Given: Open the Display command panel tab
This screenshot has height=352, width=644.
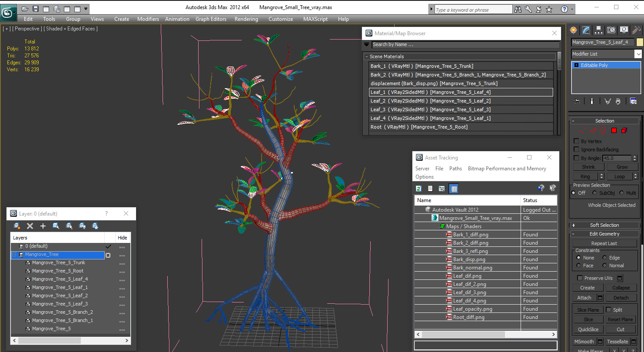Looking at the screenshot, I should pyautogui.click(x=624, y=30).
